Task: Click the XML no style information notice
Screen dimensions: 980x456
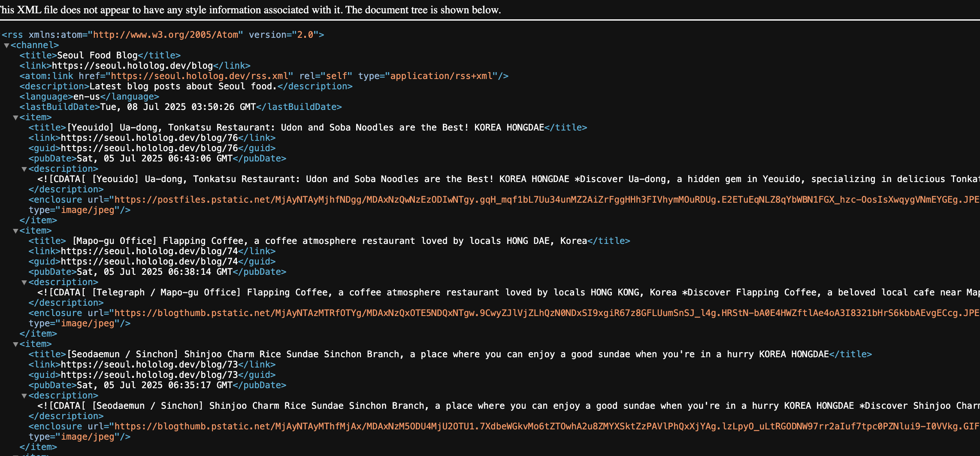Action: click(x=251, y=10)
